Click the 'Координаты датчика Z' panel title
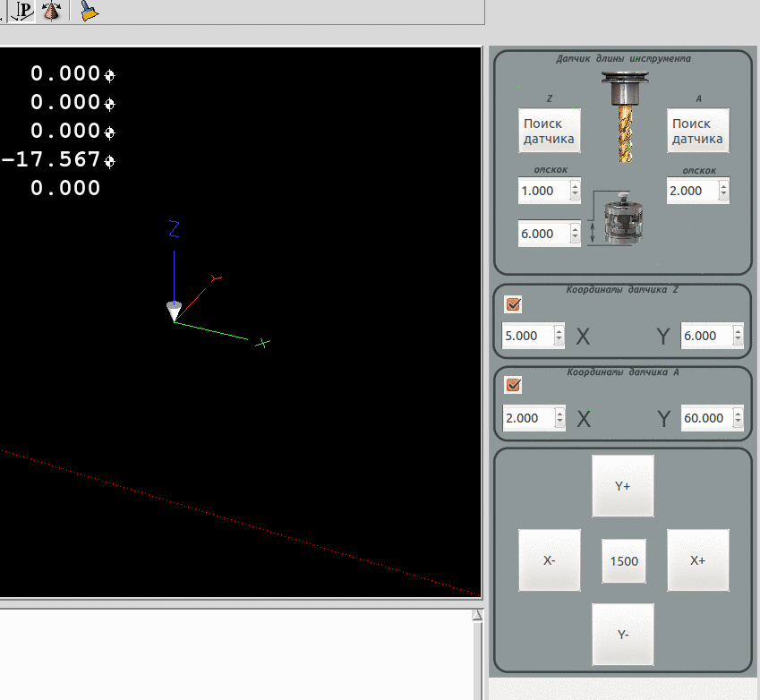Viewport: 760px width, 700px height. pos(622,289)
